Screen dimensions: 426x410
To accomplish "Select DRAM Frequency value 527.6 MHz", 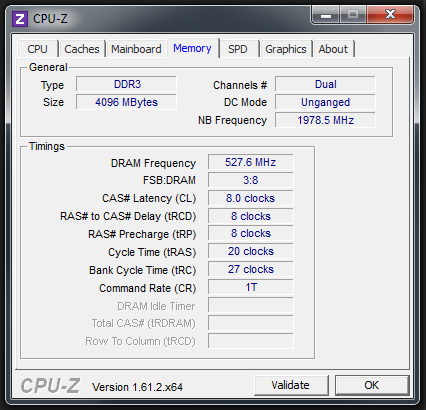I will point(251,162).
